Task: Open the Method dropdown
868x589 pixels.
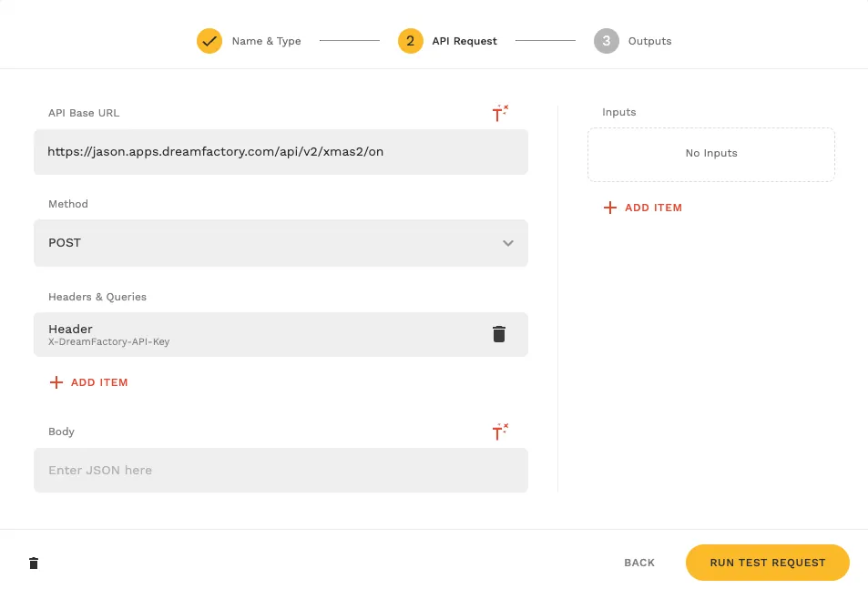Action: tap(281, 243)
